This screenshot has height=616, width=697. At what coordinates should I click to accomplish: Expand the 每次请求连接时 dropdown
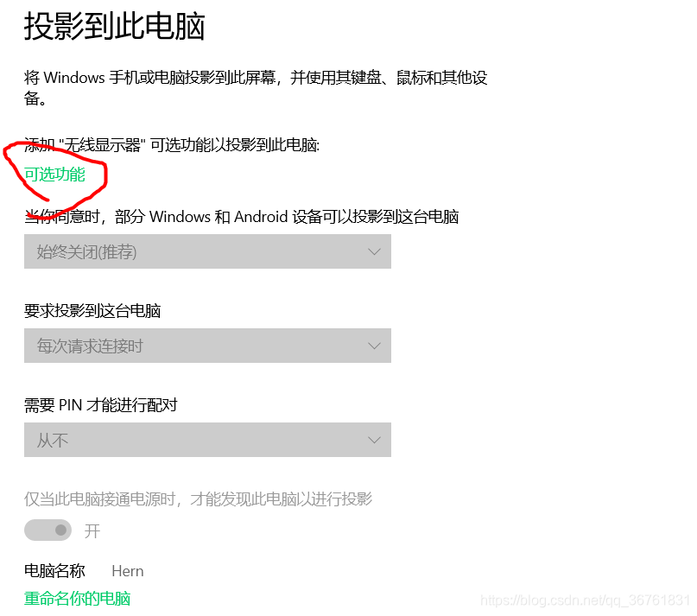click(x=207, y=346)
